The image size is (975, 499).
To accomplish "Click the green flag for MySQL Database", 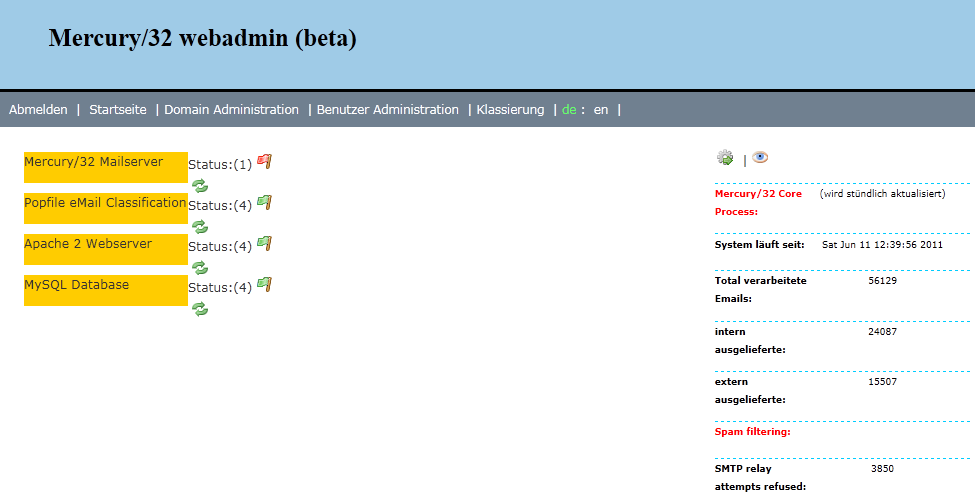I will [265, 285].
